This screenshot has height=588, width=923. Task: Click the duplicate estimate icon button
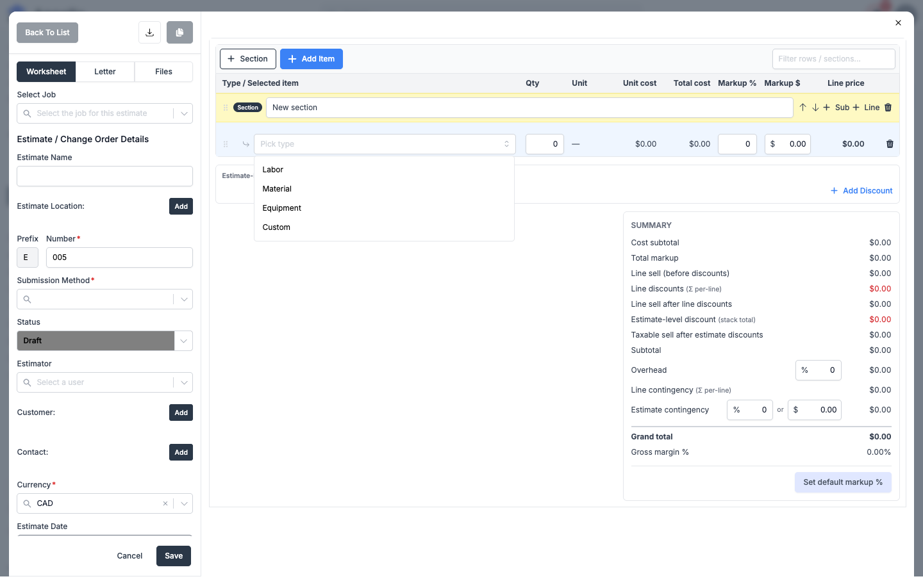click(179, 33)
